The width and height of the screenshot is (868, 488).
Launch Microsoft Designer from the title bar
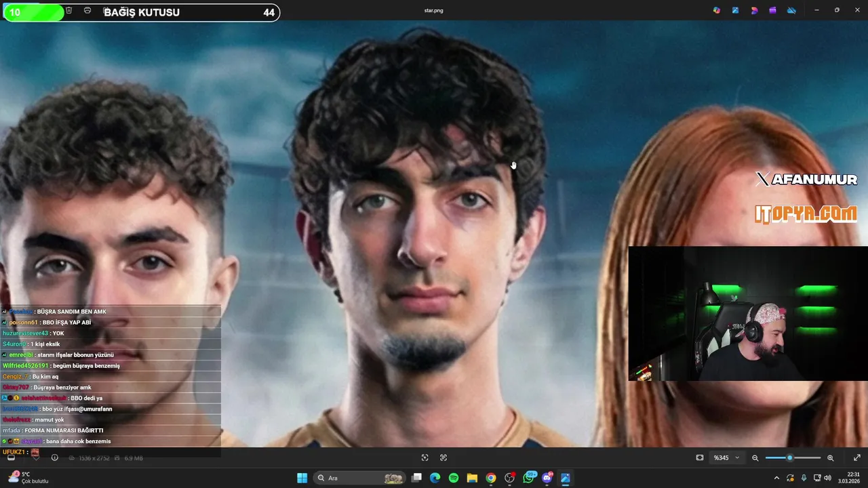pos(754,10)
